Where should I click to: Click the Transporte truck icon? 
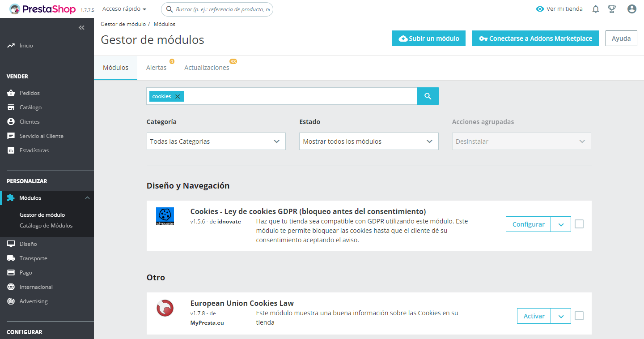tap(11, 258)
